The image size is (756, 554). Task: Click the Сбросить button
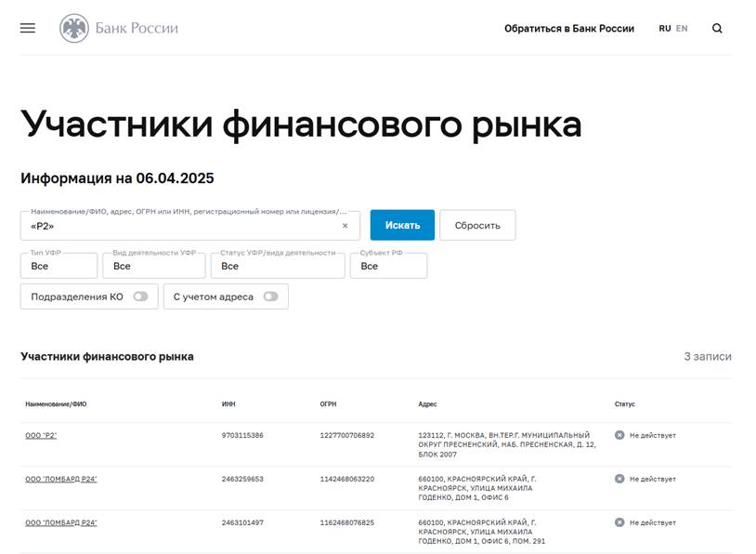[477, 225]
